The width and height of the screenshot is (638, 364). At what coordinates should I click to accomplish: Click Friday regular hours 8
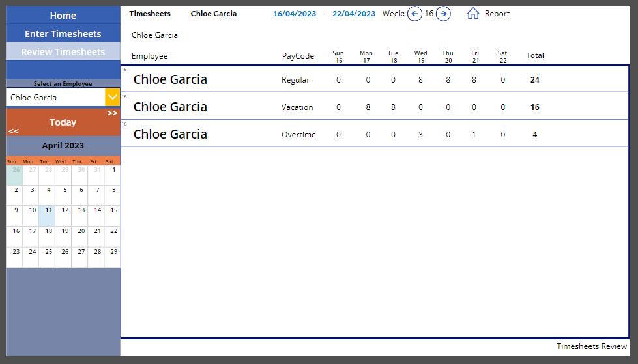point(474,80)
